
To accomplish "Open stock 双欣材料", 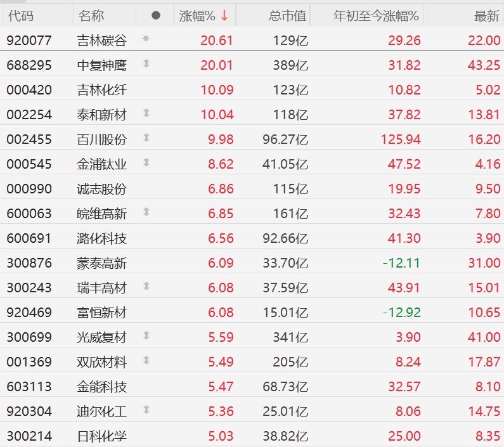I will 101,363.
